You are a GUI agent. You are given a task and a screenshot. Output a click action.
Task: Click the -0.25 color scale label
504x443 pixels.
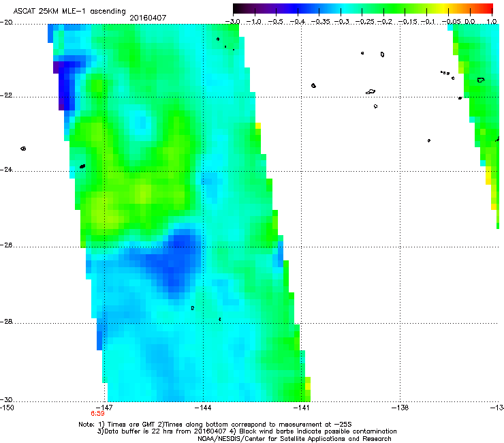click(365, 22)
